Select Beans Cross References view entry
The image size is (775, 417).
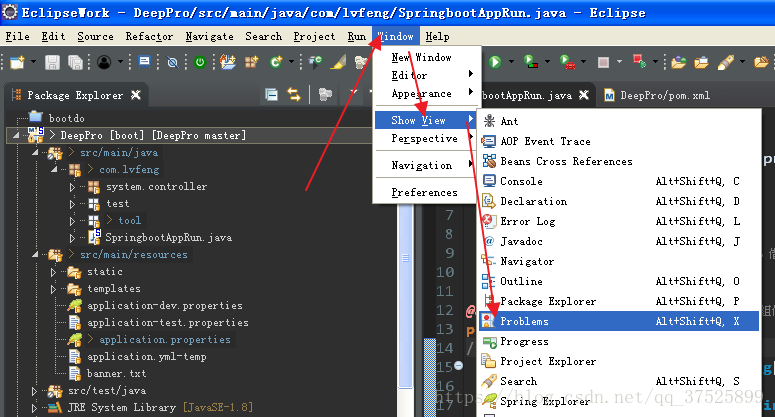click(619, 162)
